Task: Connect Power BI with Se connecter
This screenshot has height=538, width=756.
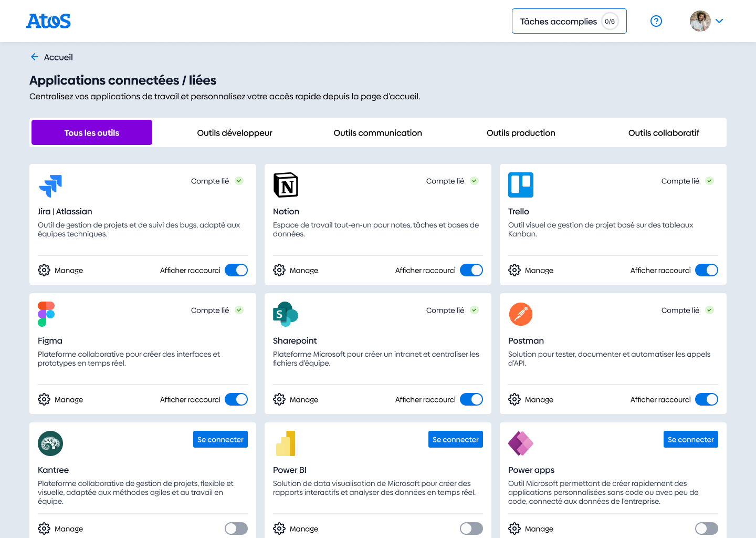Action: pyautogui.click(x=456, y=439)
